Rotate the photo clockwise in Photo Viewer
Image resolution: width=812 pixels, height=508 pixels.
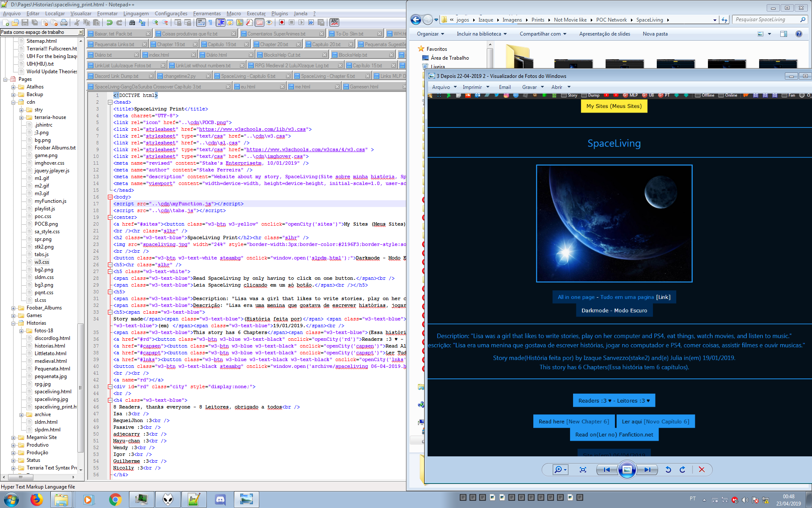pyautogui.click(x=682, y=469)
